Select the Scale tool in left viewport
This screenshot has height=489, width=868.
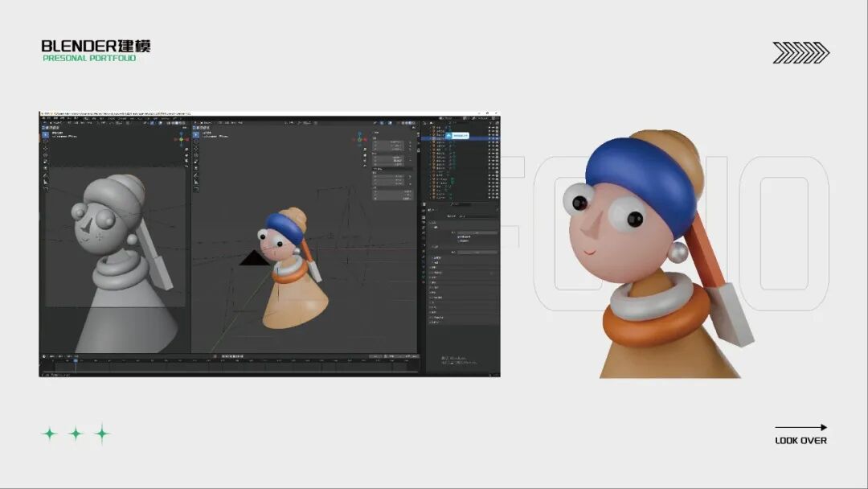45,162
